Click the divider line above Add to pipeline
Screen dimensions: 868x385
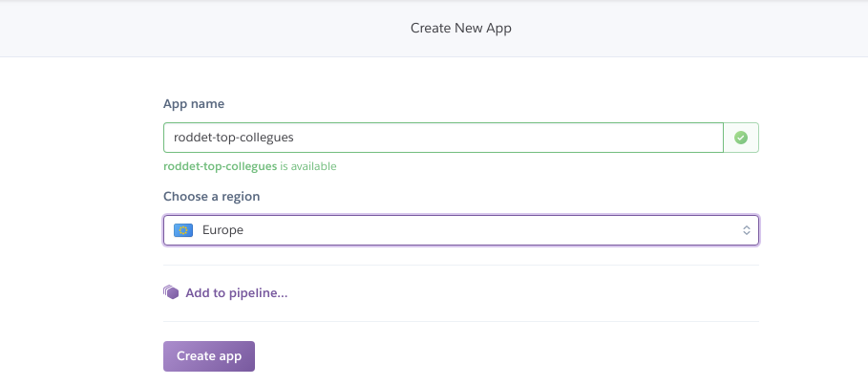coord(460,266)
